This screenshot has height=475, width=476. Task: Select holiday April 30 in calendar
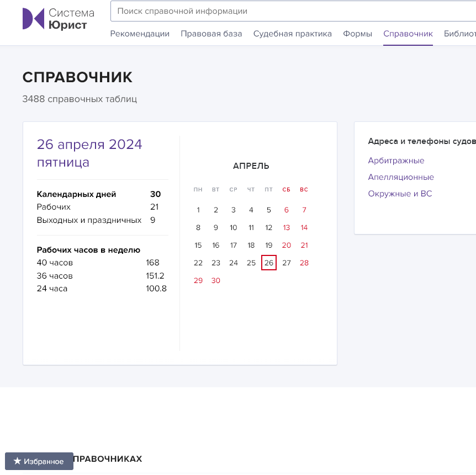click(215, 280)
